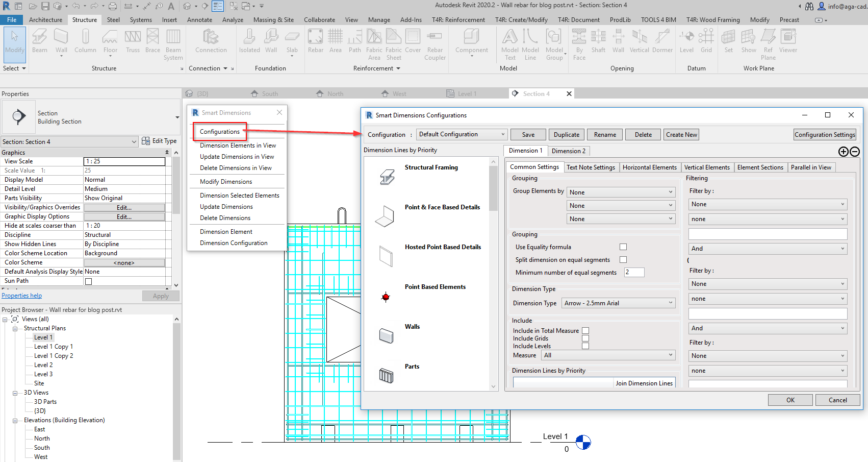Screen dimensions: 868x462
Task: Click the Cover reinforcement tool
Action: click(x=413, y=41)
